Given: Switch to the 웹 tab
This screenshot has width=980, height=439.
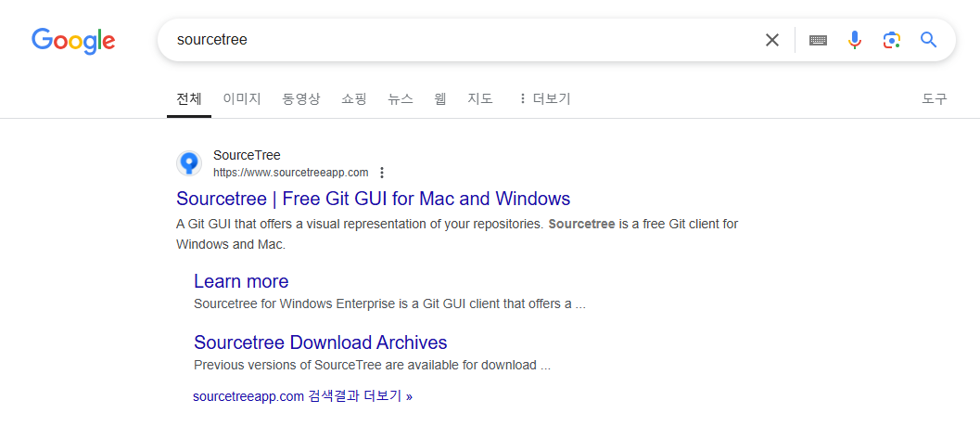Looking at the screenshot, I should [x=440, y=98].
